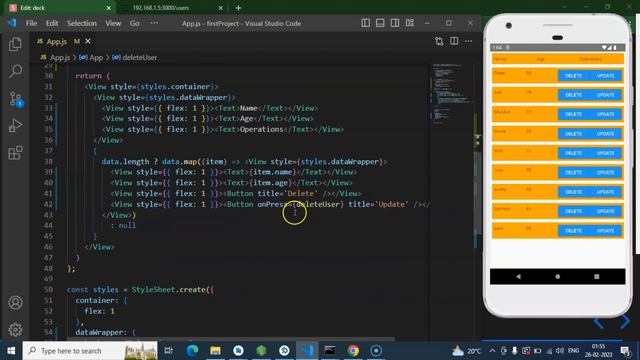640x360 pixels.
Task: Show hidden system tray icons
Action: coord(492,351)
